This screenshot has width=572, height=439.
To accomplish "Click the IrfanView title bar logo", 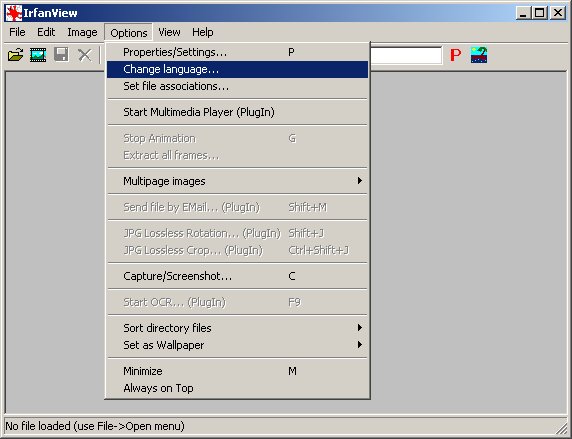I will 13,13.
